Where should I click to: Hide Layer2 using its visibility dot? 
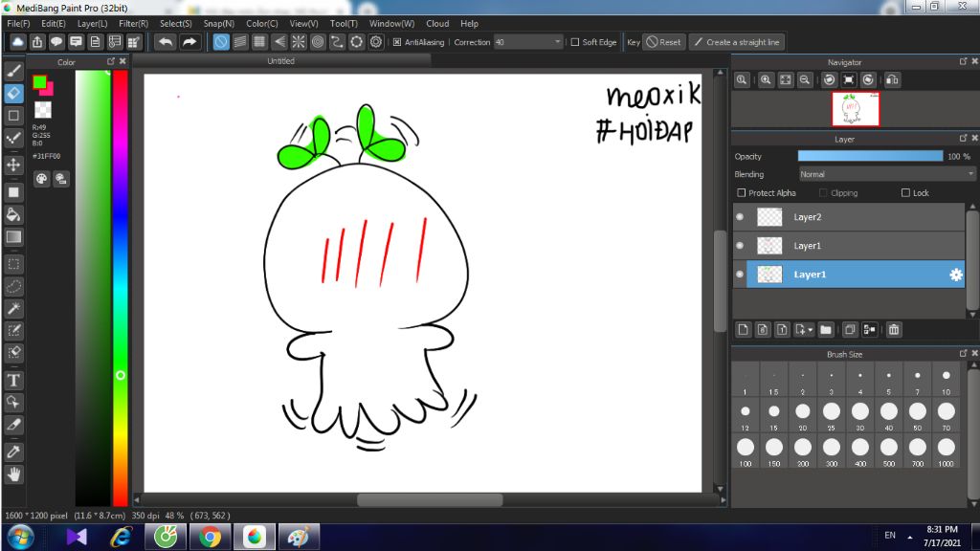(740, 217)
